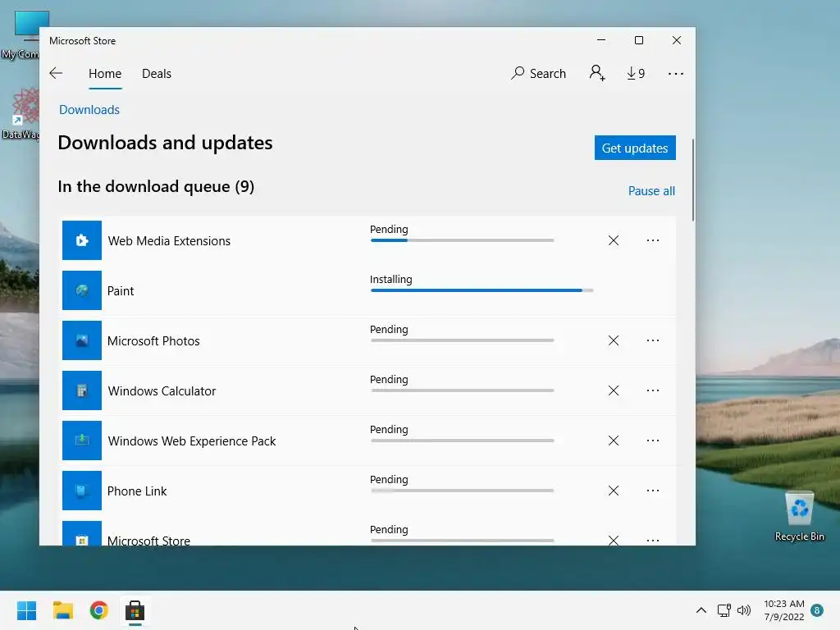Screen dimensions: 840x630
Task: Click the Pause all link
Action: tap(651, 191)
